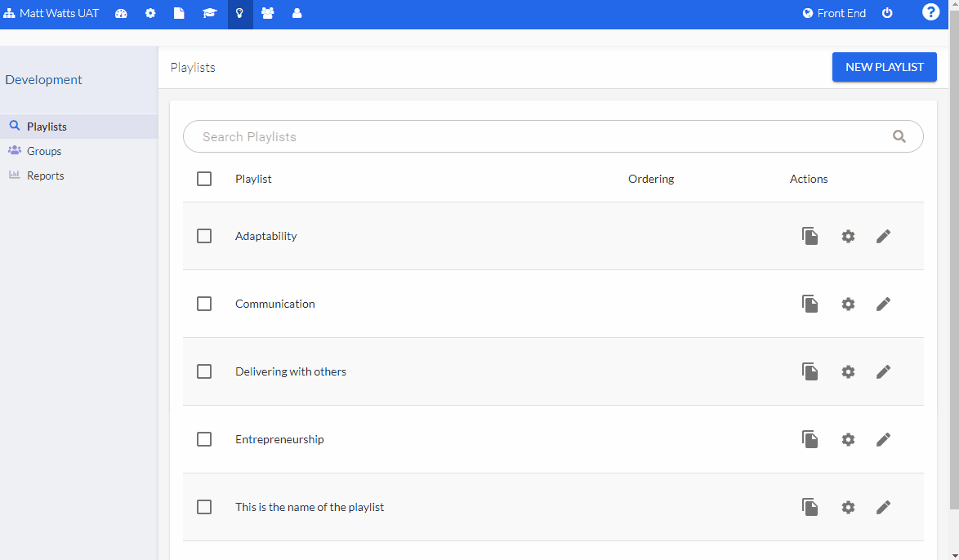The height and width of the screenshot is (560, 959).
Task: Open the Front End link
Action: [834, 13]
